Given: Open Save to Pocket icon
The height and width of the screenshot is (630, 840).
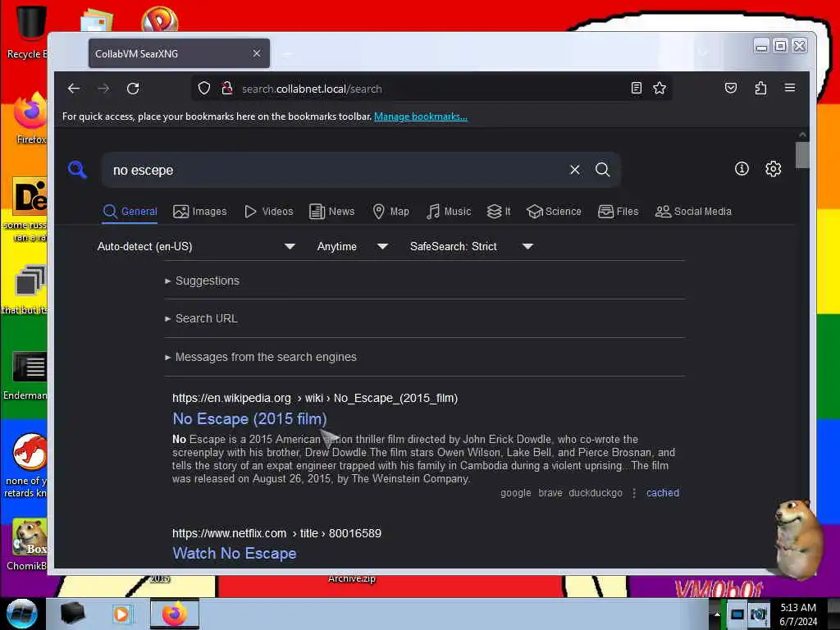Looking at the screenshot, I should pyautogui.click(x=731, y=88).
